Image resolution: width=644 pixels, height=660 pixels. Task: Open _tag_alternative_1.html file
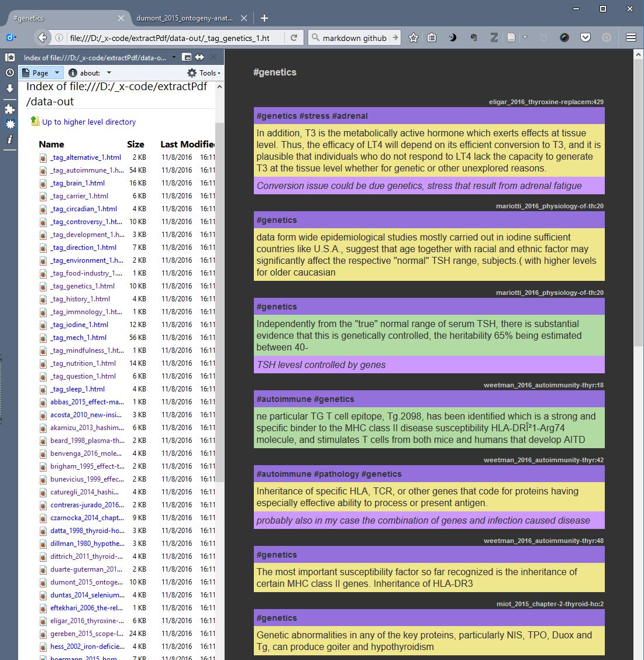tap(85, 157)
